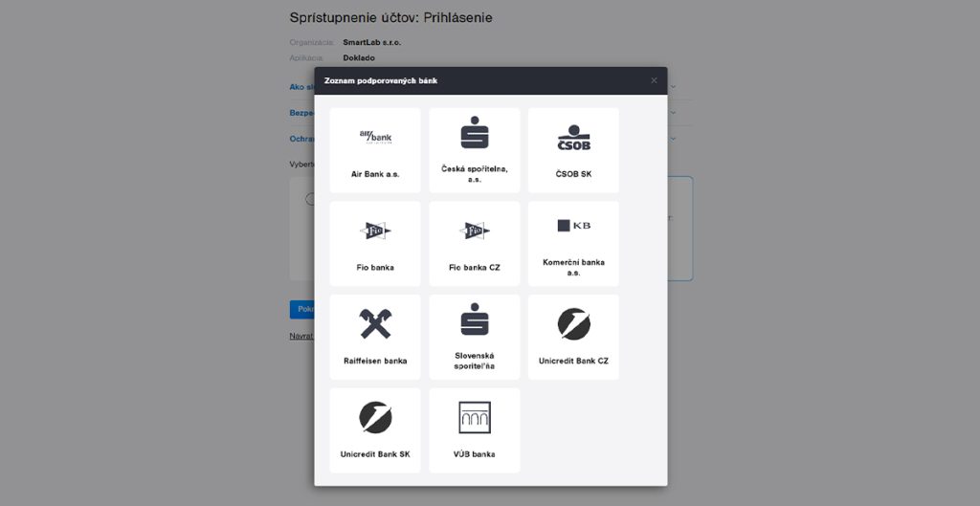Click the dialog title Zoznam podporovaných bánk
Screen dimensions: 980x506
(x=381, y=80)
